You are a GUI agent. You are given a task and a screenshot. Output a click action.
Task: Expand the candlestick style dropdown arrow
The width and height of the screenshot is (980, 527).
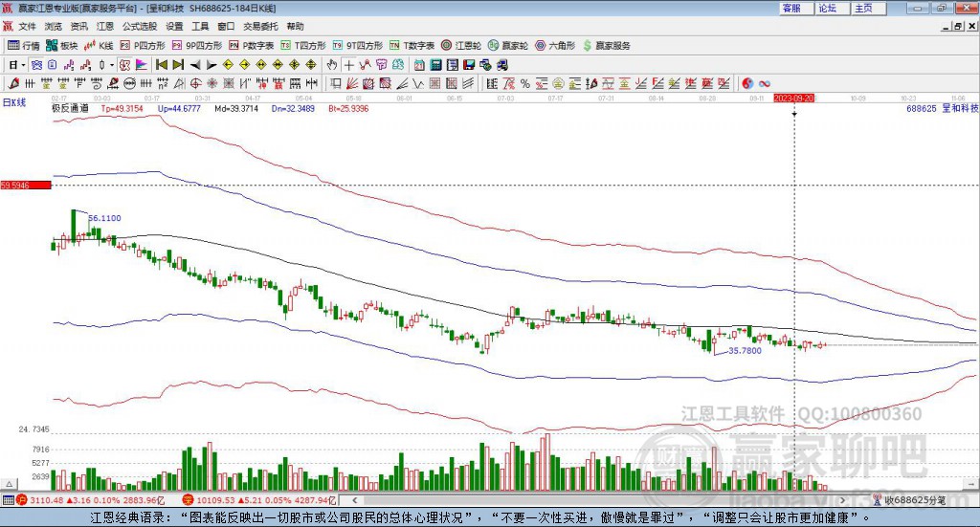112,65
